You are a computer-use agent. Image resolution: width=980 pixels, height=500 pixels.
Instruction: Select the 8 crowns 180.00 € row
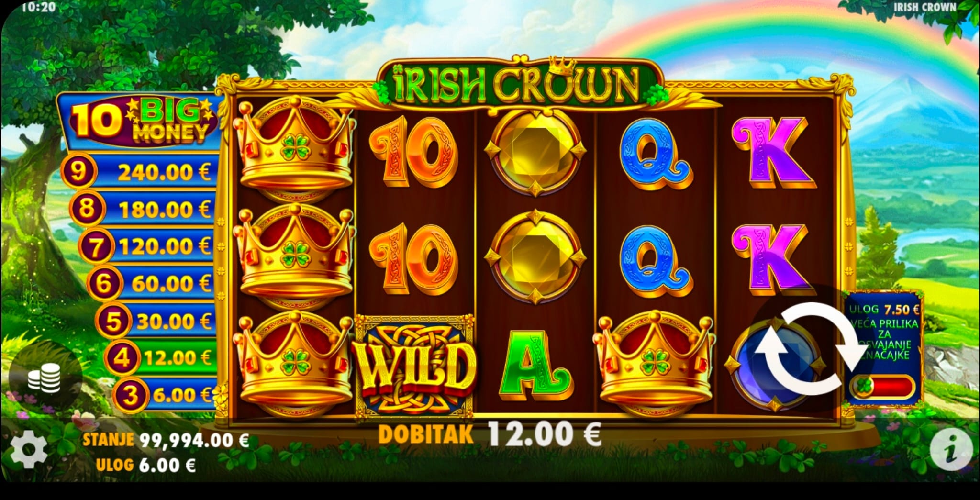(x=142, y=210)
